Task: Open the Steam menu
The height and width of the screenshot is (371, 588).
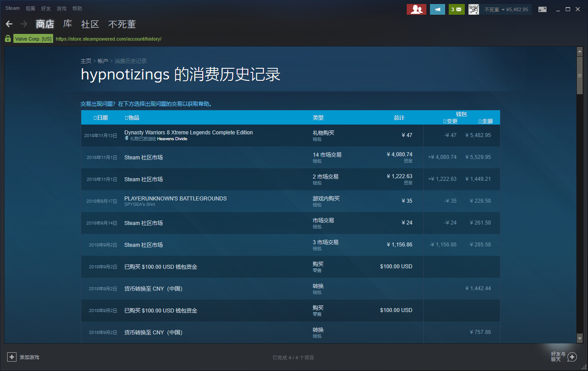Action: (x=13, y=8)
